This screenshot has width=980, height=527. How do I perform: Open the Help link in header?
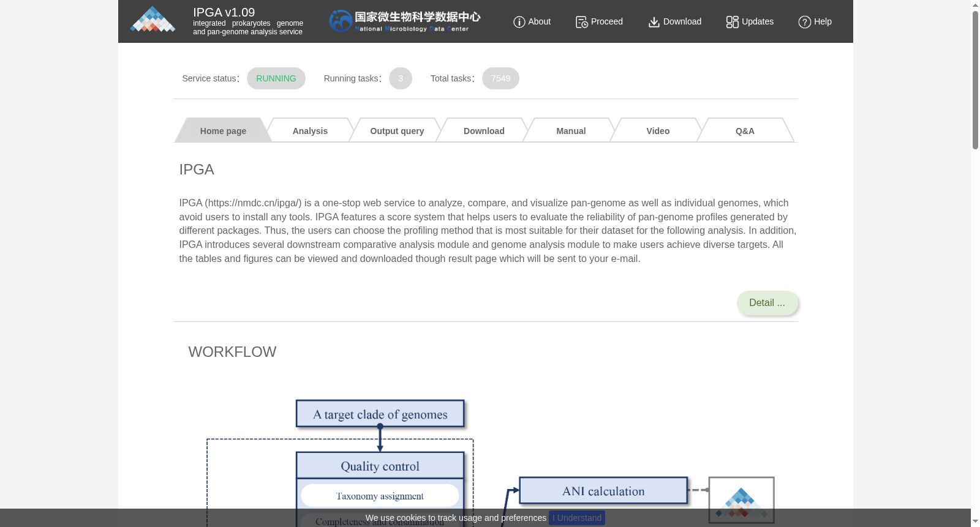pyautogui.click(x=823, y=21)
